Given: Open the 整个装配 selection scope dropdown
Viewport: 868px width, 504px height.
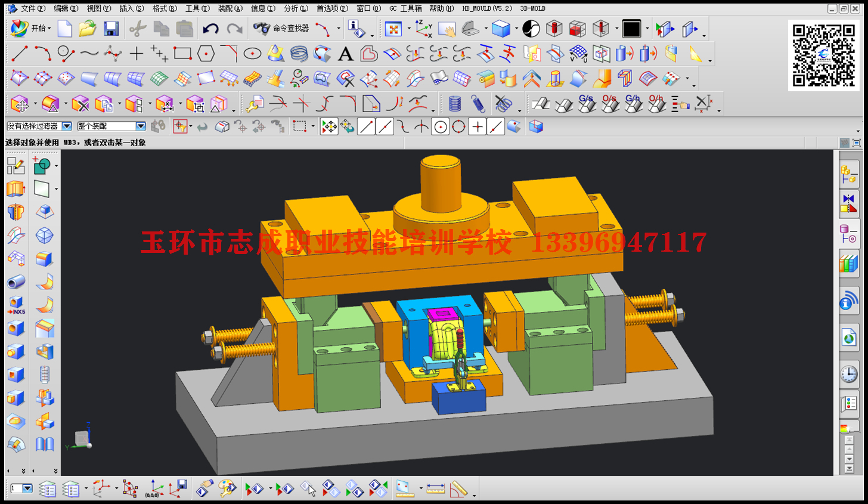Looking at the screenshot, I should (111, 126).
